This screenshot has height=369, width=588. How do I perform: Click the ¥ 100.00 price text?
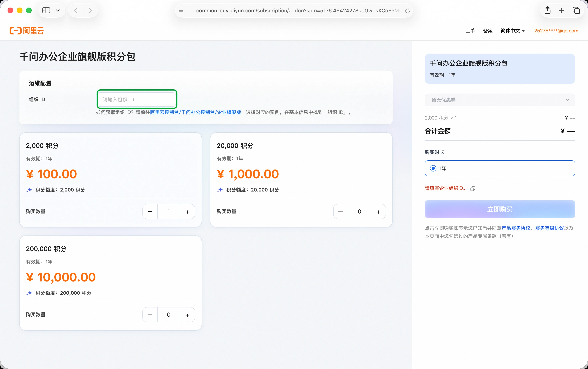point(52,174)
